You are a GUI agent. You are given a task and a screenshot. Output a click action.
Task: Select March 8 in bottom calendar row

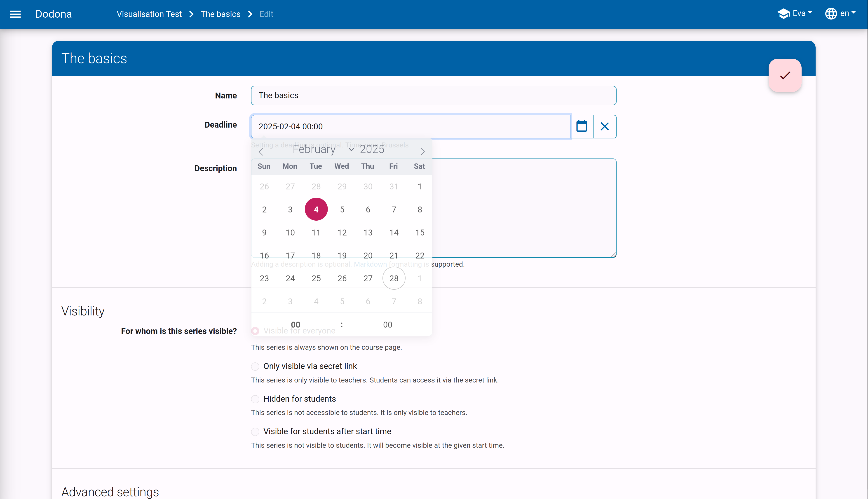420,301
